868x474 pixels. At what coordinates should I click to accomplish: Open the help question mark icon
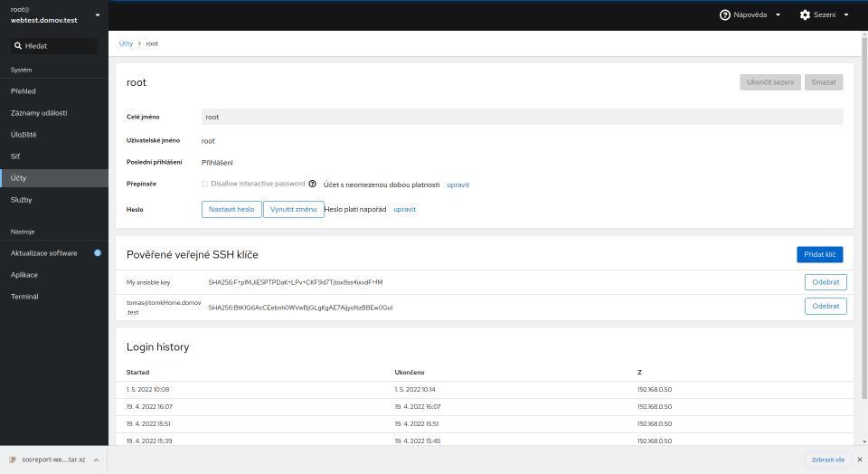[724, 15]
